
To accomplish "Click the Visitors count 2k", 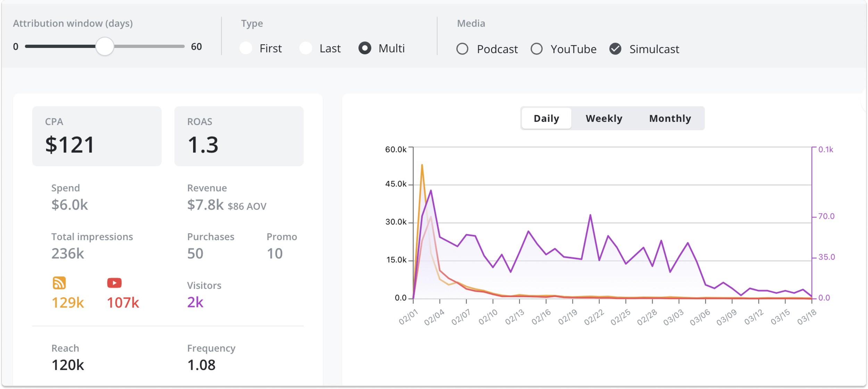I will 195,302.
